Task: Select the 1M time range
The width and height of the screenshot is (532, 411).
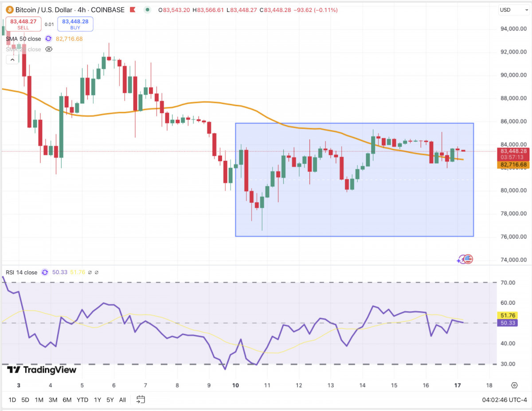Action: pyautogui.click(x=39, y=400)
